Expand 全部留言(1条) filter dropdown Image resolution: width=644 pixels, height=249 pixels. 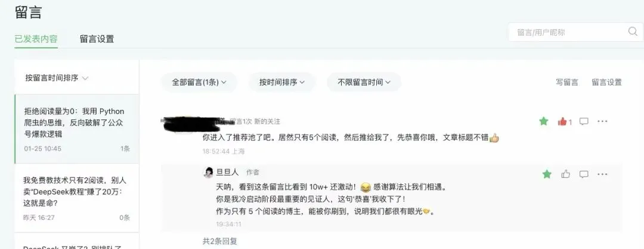(199, 82)
